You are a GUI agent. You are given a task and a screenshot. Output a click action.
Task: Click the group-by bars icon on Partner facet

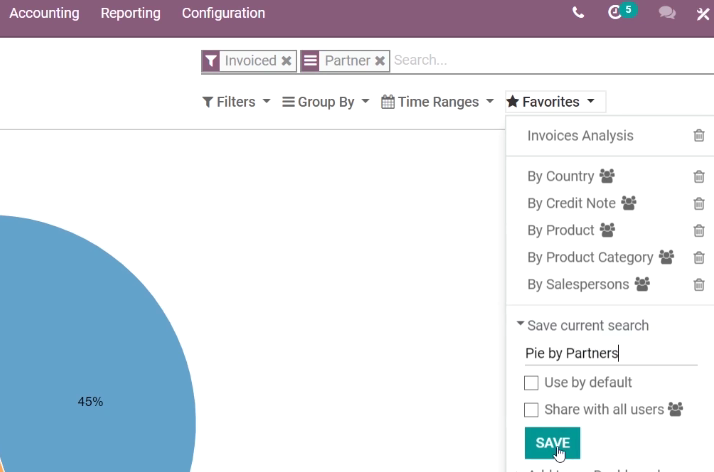tap(310, 61)
